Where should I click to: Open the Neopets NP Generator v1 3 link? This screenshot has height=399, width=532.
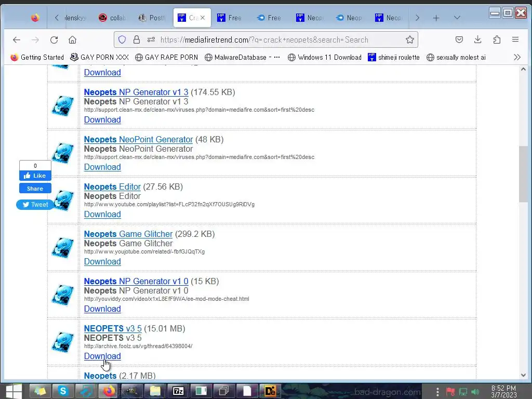click(x=136, y=92)
